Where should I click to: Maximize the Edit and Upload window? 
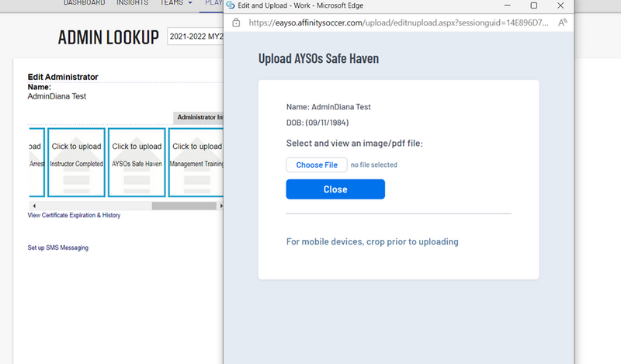pyautogui.click(x=533, y=5)
